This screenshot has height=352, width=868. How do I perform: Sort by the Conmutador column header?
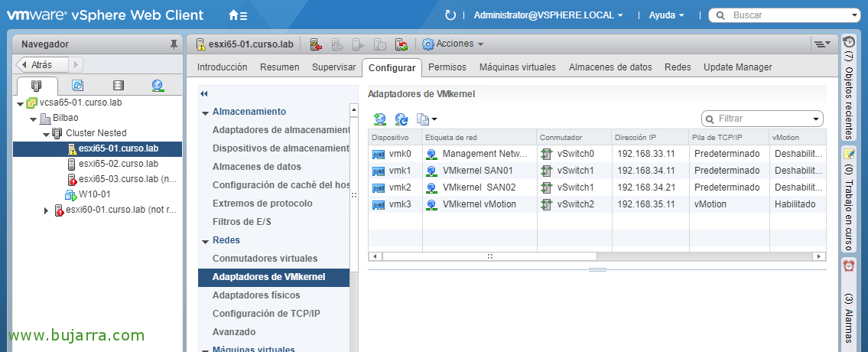[x=574, y=137]
